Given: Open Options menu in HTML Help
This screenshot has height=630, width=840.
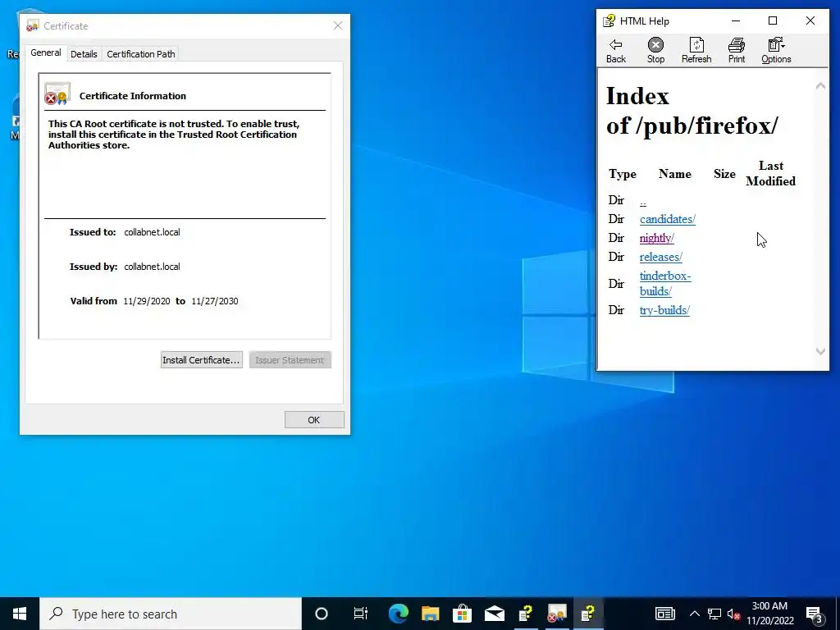Looking at the screenshot, I should click(x=776, y=51).
